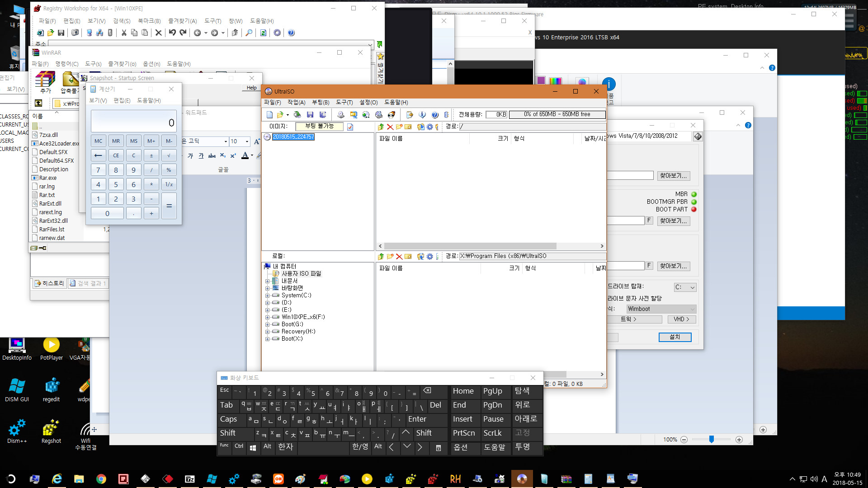Click the equals button in Calculator
The height and width of the screenshot is (488, 868).
[x=169, y=206]
